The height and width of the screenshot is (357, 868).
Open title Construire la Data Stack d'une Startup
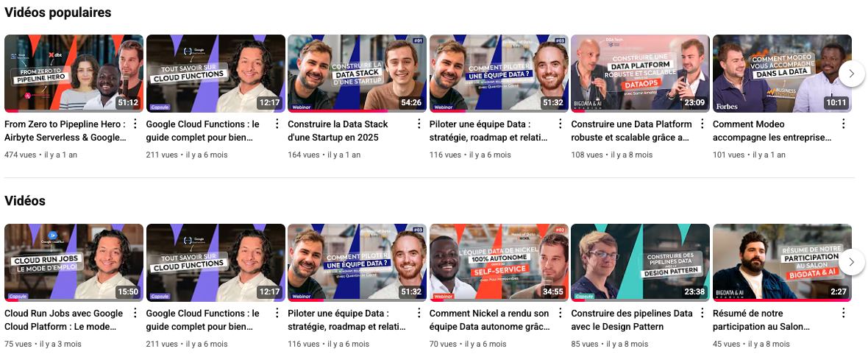click(338, 131)
